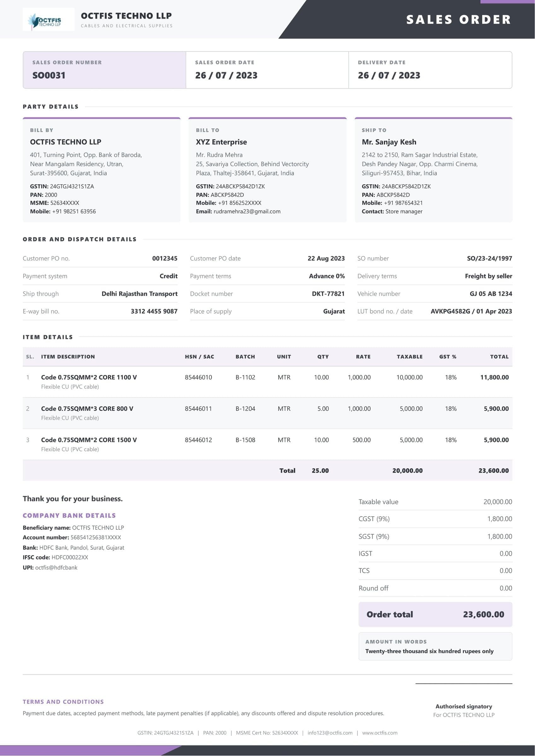Click Customer PO date '22 Aug 2023'

click(326, 259)
